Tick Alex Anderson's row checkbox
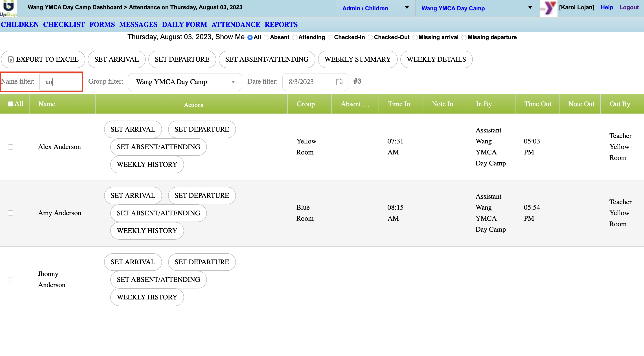The width and height of the screenshot is (644, 356). [x=11, y=147]
